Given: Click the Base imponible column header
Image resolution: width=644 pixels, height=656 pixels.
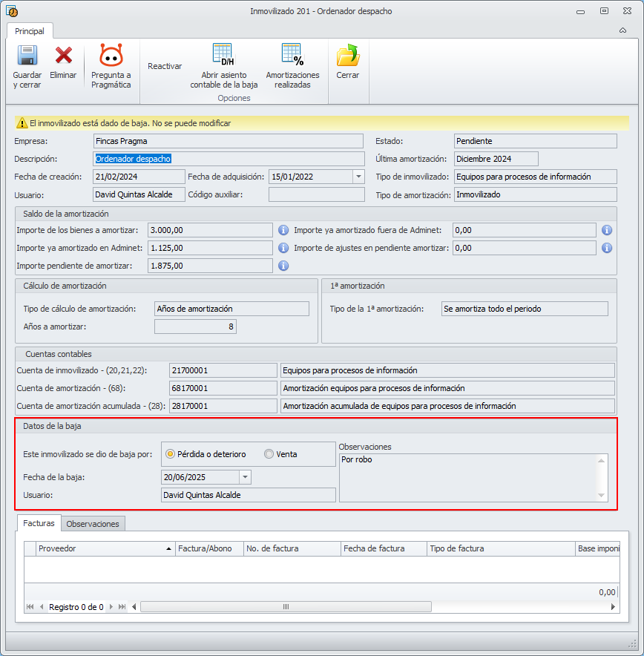Looking at the screenshot, I should (x=597, y=548).
